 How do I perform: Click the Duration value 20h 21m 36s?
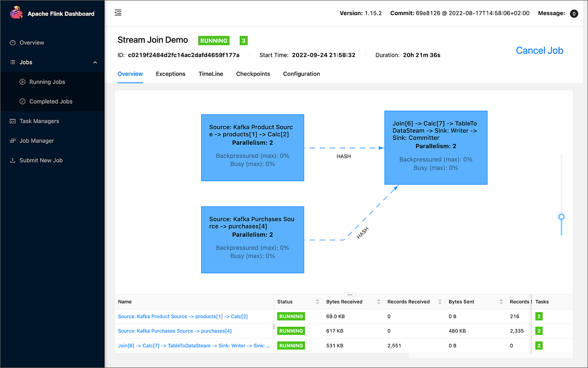422,55
